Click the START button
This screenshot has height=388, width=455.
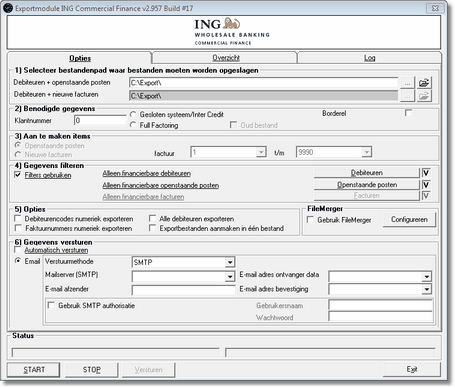tap(34, 370)
